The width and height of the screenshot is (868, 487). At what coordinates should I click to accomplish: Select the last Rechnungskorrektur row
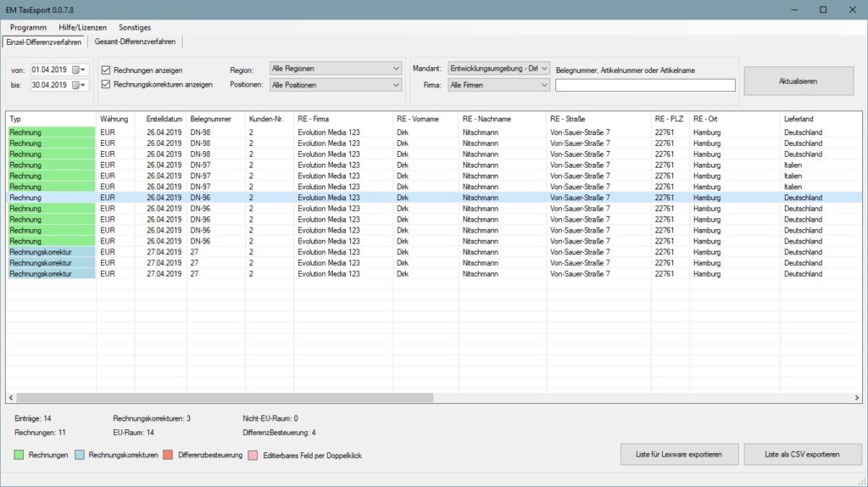tap(434, 274)
